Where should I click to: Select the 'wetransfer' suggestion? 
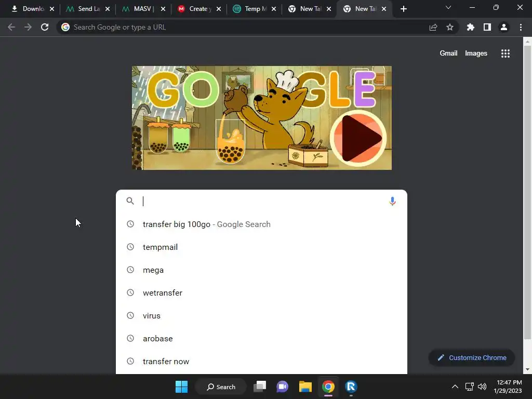click(261, 293)
